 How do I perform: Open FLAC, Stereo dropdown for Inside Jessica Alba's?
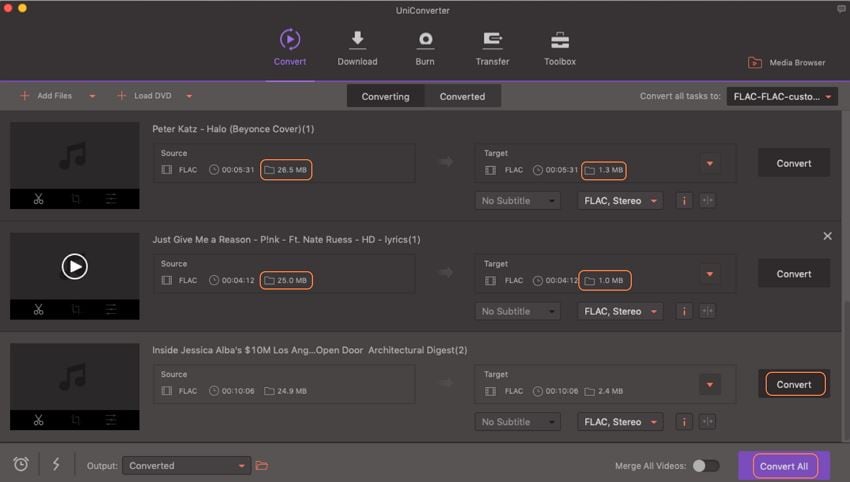(x=620, y=422)
